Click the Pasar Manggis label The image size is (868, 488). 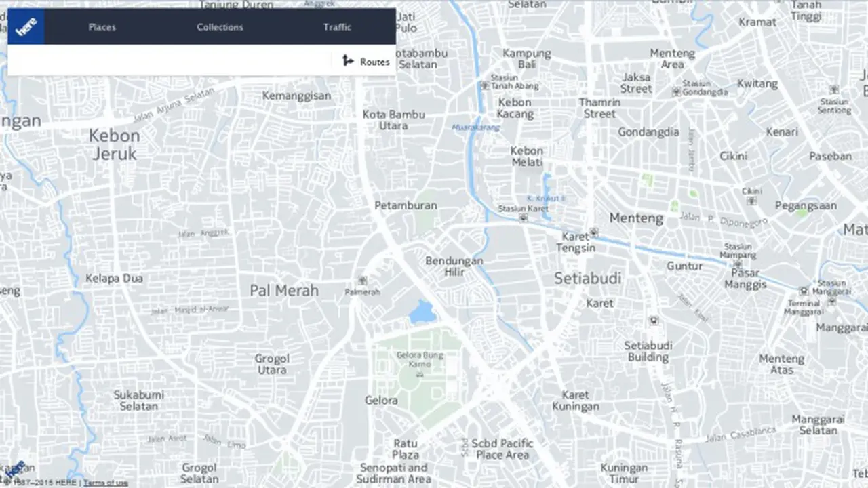(x=745, y=278)
